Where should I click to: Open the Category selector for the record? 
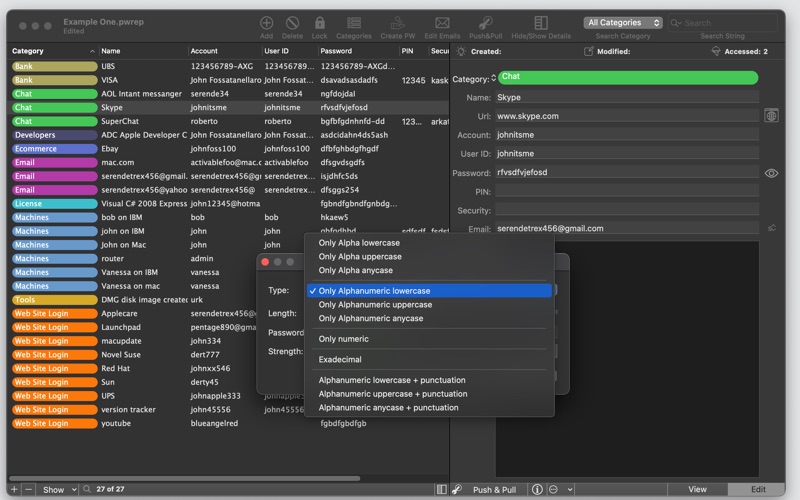pyautogui.click(x=474, y=78)
